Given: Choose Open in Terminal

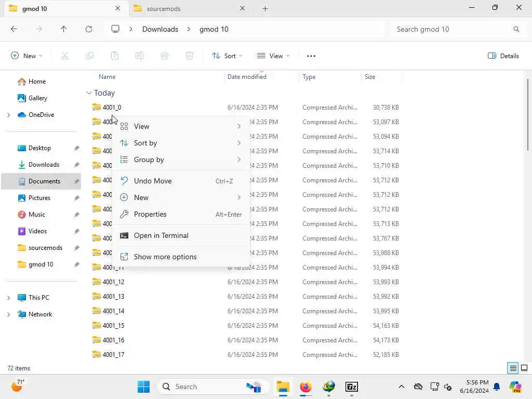Looking at the screenshot, I should click(181, 235).
